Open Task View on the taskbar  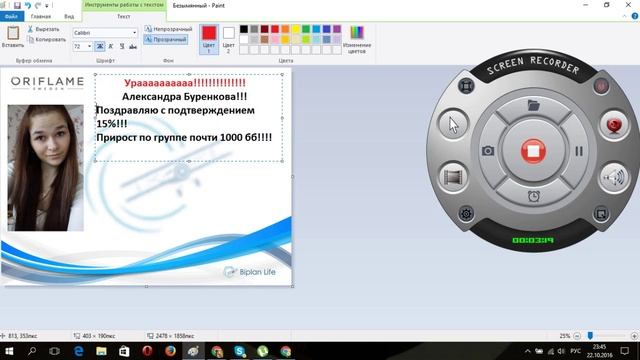(x=54, y=351)
